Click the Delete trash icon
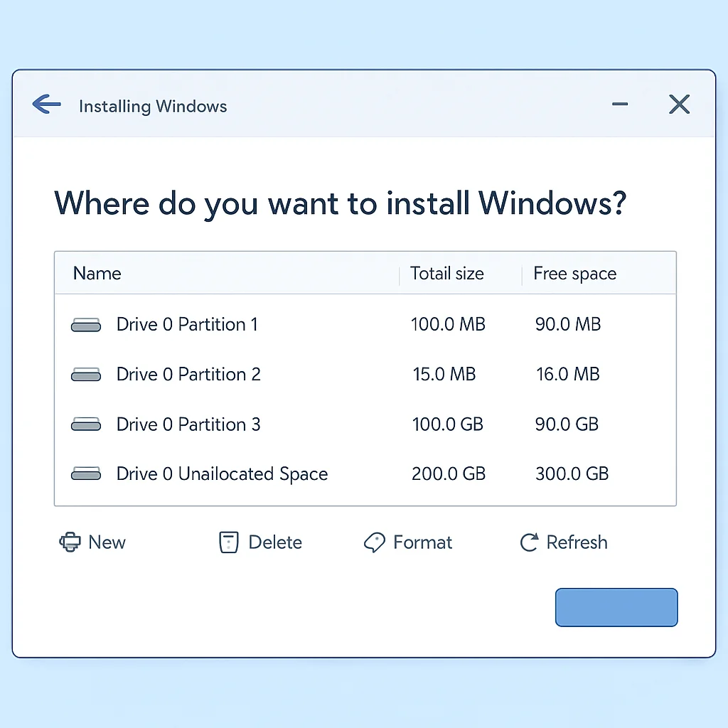The image size is (728, 728). 228,542
